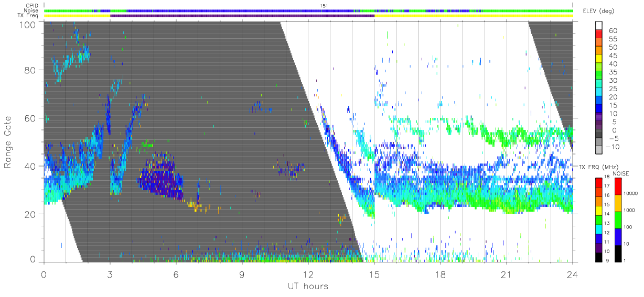644x297 pixels.
Task: Click the Noise row label
Action: [32, 10]
